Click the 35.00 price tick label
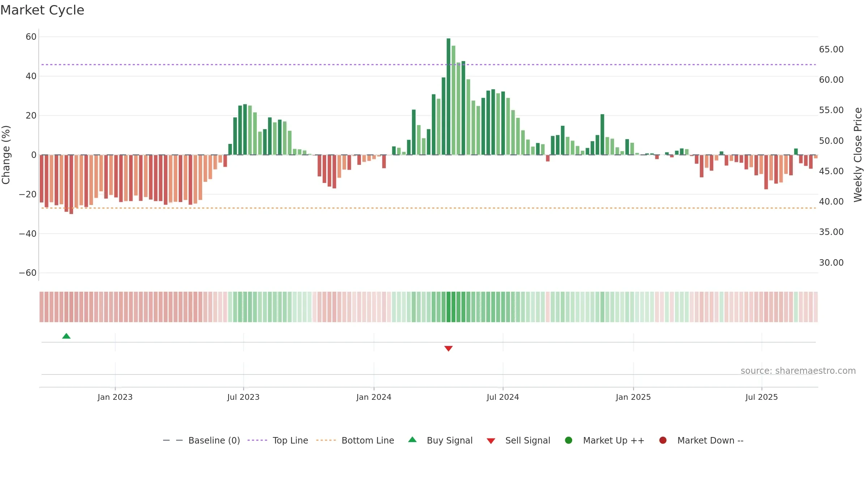The height and width of the screenshot is (488, 868). [831, 232]
